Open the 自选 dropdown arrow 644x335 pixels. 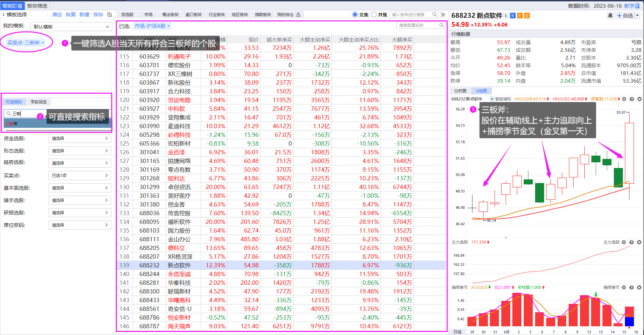click(637, 16)
